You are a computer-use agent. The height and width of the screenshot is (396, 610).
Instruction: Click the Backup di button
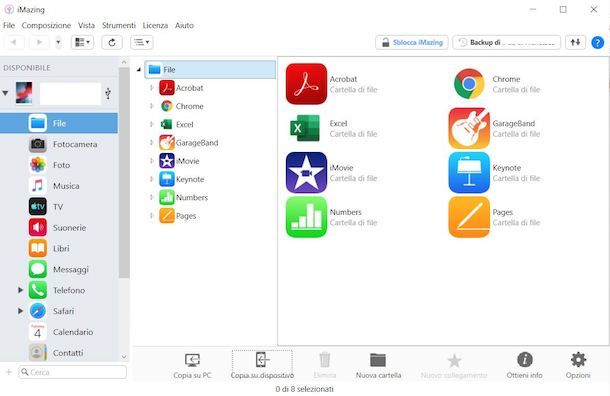[507, 42]
